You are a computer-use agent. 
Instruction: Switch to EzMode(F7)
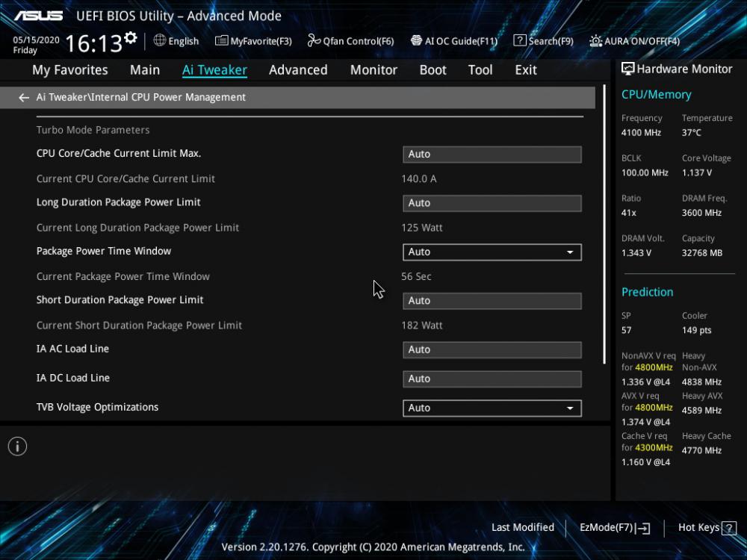tap(615, 528)
